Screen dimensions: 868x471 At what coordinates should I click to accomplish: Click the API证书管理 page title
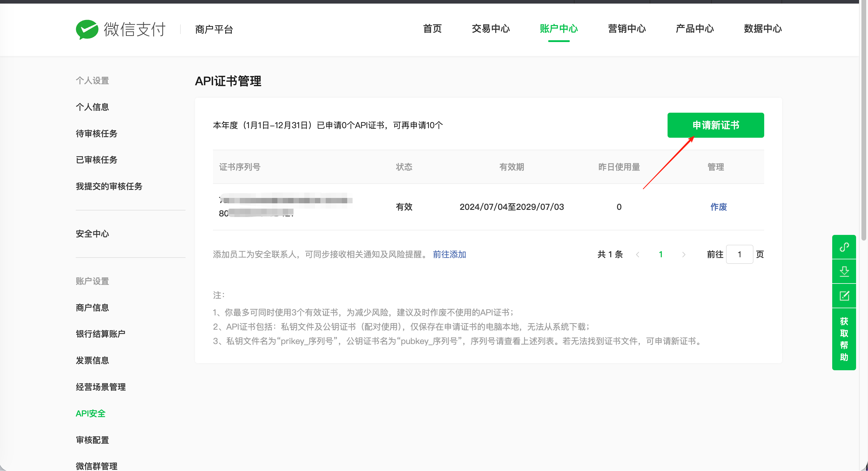tap(228, 81)
